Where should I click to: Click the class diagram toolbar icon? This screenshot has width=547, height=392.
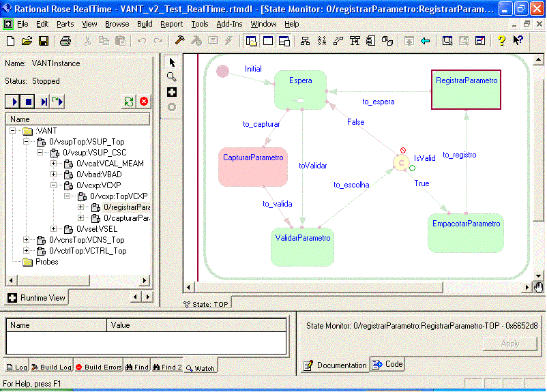tap(305, 41)
